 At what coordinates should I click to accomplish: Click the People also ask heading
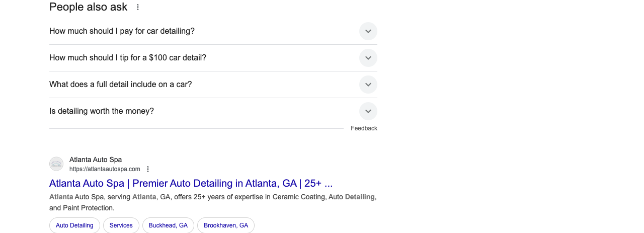click(x=89, y=7)
